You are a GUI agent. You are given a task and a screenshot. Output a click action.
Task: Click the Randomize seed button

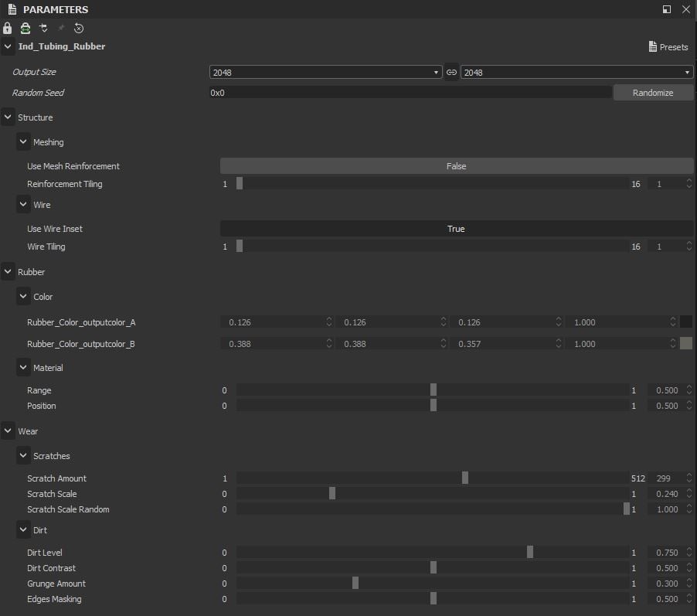coord(652,93)
